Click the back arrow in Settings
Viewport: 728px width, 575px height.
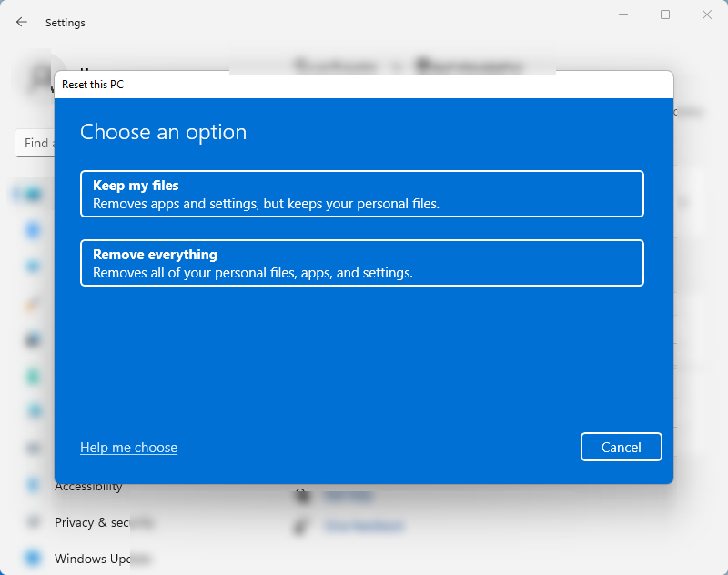point(21,22)
